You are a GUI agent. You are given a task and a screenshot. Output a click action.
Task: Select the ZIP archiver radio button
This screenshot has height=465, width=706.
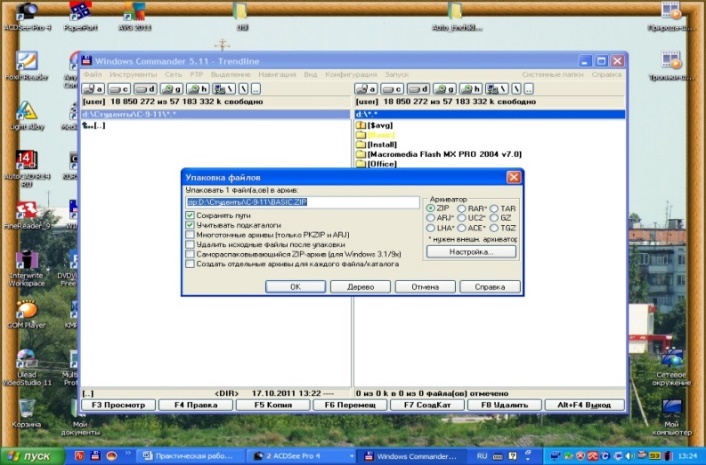pos(430,208)
